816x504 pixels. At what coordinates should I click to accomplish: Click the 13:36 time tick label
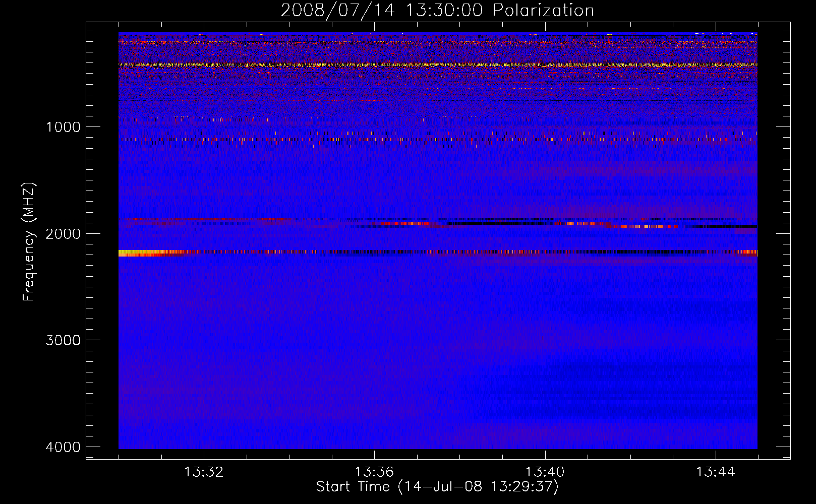(x=374, y=472)
